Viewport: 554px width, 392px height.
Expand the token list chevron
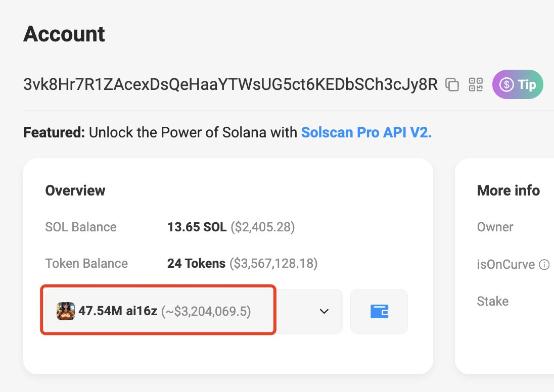click(325, 311)
